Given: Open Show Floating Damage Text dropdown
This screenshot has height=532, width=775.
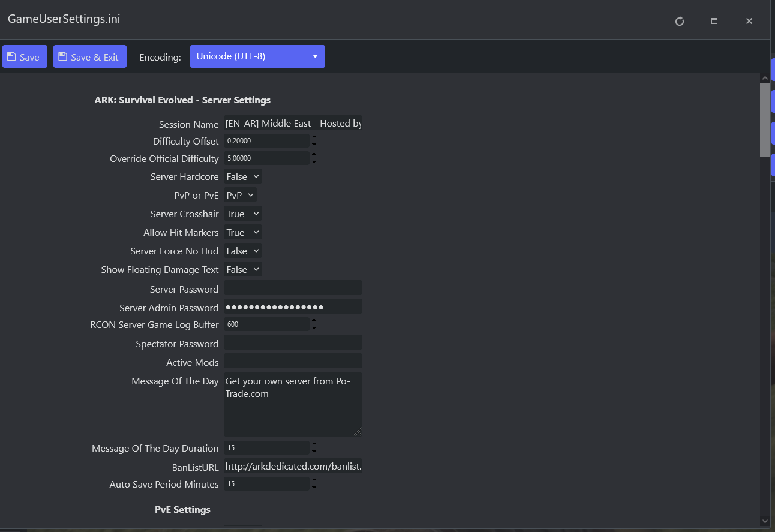Looking at the screenshot, I should (x=242, y=269).
